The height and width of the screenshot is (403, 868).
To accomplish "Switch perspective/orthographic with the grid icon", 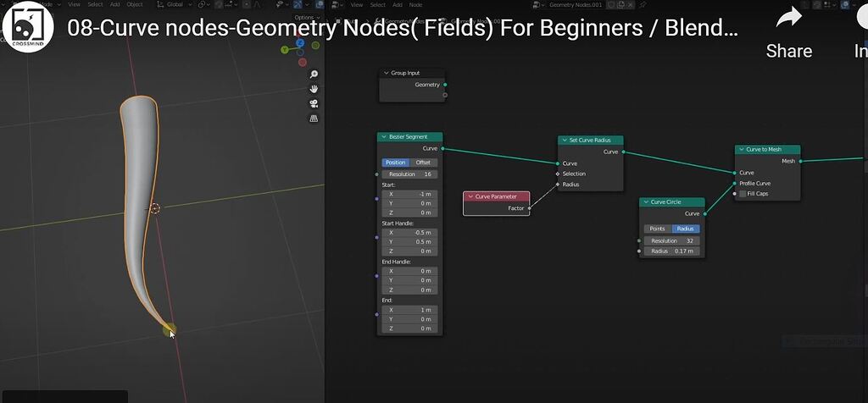I will click(314, 119).
